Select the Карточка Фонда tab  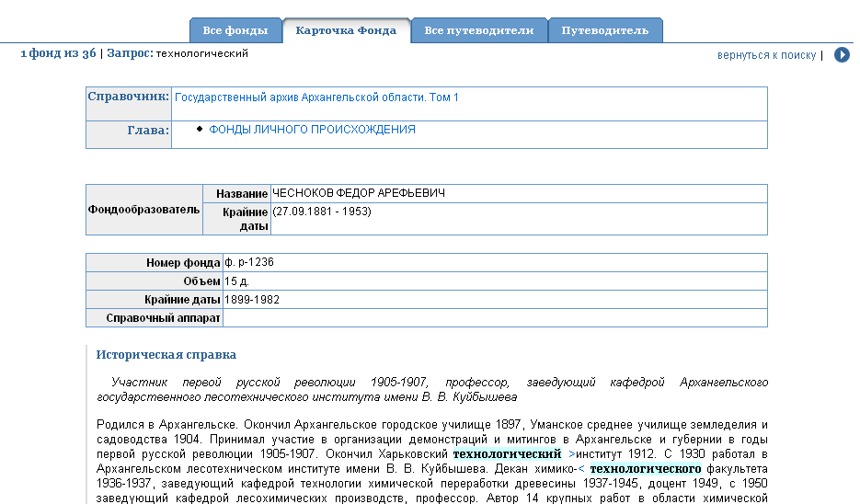pyautogui.click(x=346, y=30)
